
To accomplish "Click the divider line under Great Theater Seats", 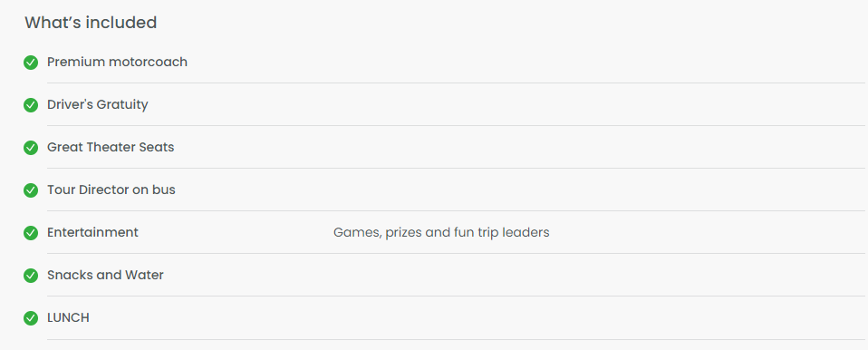I will tap(456, 169).
